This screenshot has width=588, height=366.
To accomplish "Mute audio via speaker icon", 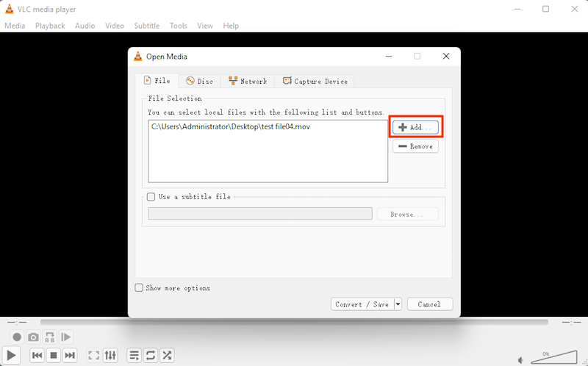I will 521,360.
